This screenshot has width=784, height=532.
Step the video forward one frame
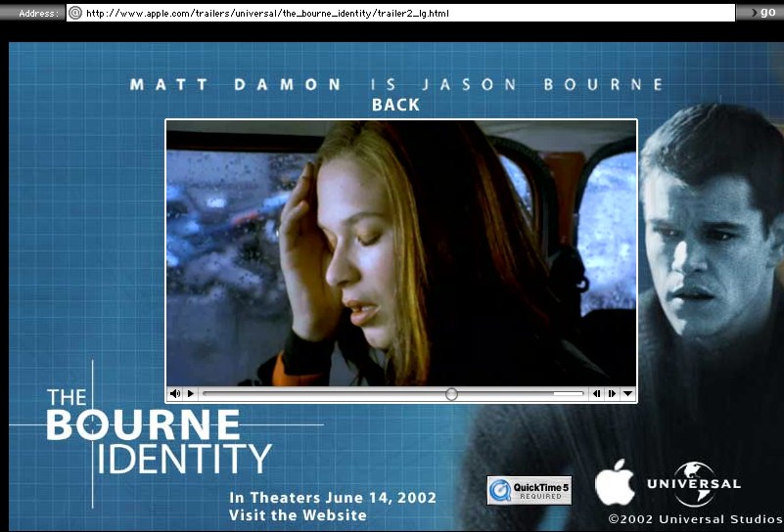click(612, 394)
